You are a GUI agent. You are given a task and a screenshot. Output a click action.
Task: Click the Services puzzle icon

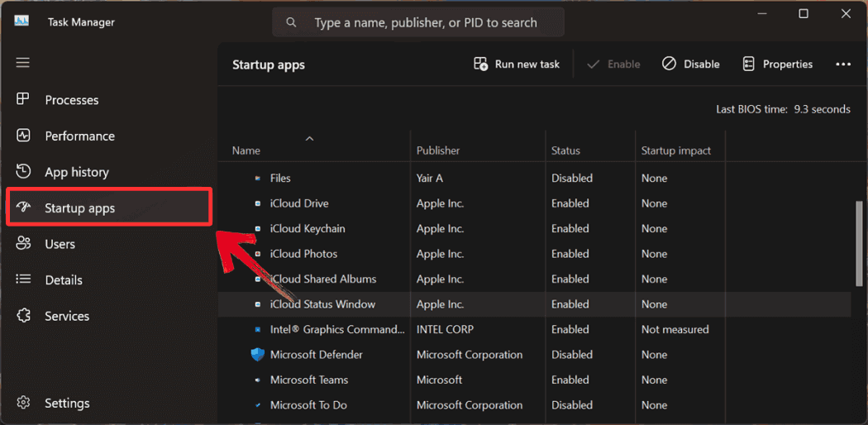pos(22,315)
